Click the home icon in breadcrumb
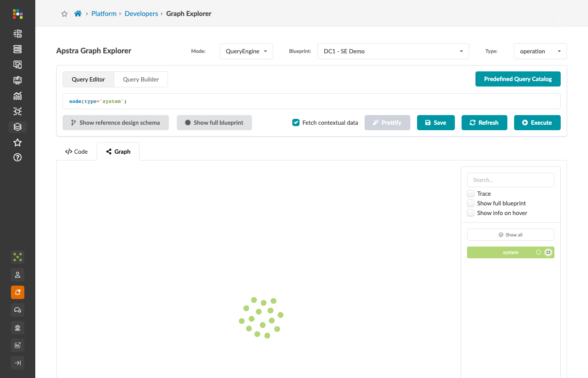The image size is (588, 378). pyautogui.click(x=78, y=13)
